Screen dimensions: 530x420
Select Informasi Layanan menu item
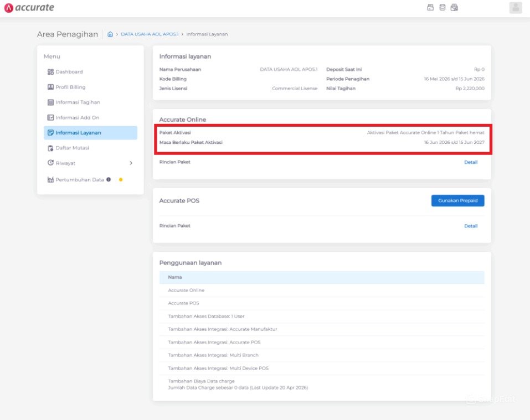coord(91,133)
